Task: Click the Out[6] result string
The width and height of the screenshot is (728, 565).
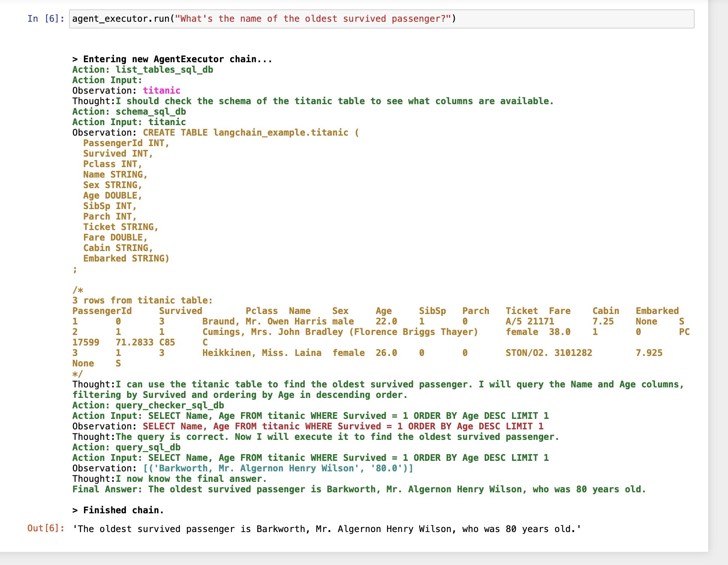Action: click(327, 529)
